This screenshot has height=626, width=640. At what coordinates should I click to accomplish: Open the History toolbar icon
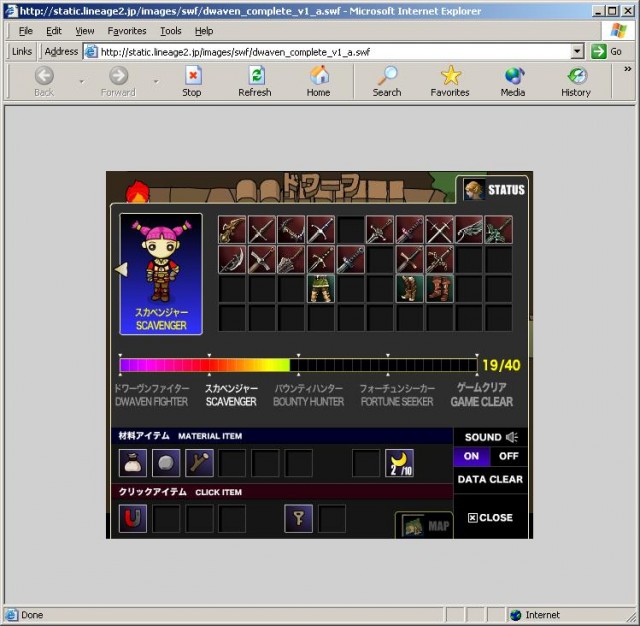[x=576, y=82]
